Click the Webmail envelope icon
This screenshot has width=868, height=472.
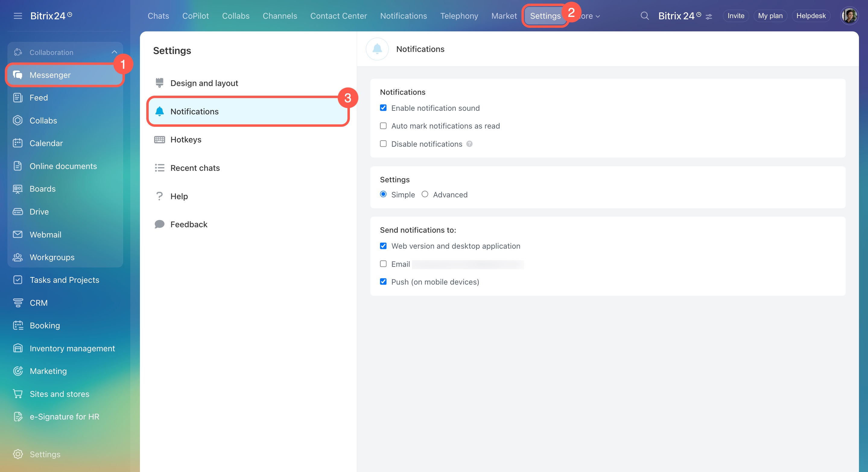(x=17, y=234)
